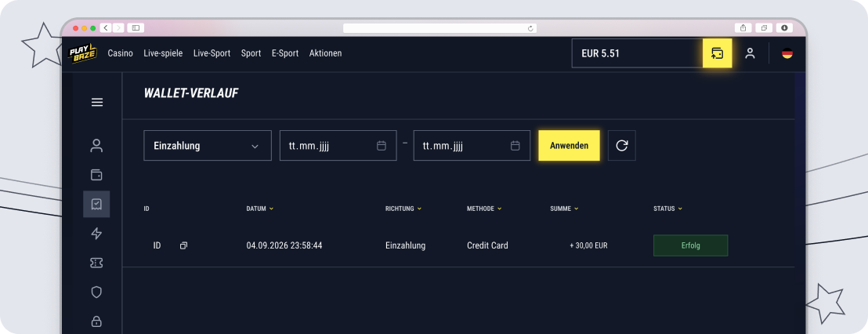
Task: Sort by Datum column arrow
Action: point(271,209)
